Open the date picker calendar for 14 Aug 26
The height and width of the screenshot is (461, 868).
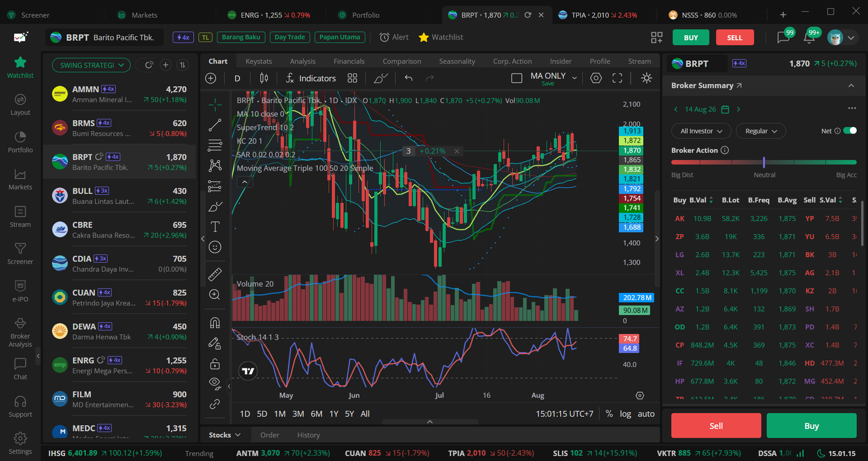[x=725, y=109]
